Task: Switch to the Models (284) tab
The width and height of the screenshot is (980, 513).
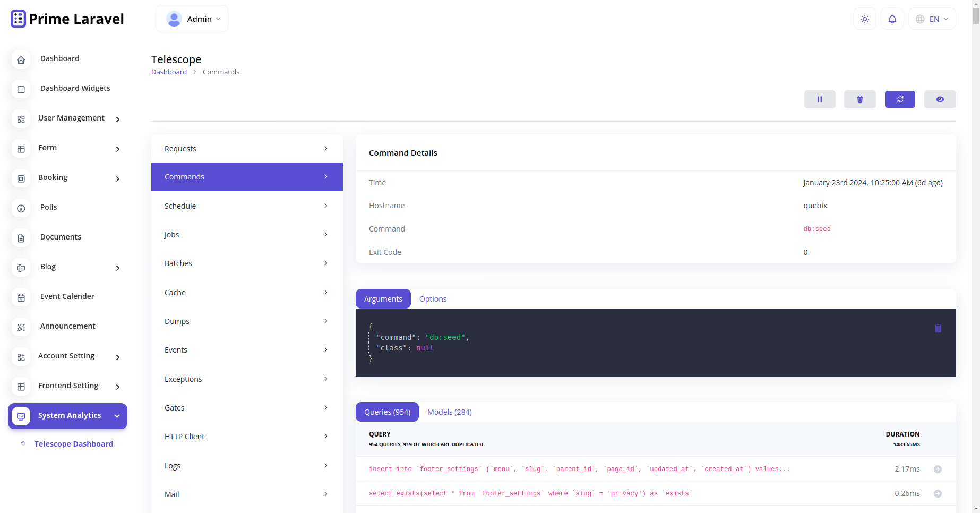Action: [x=449, y=412]
